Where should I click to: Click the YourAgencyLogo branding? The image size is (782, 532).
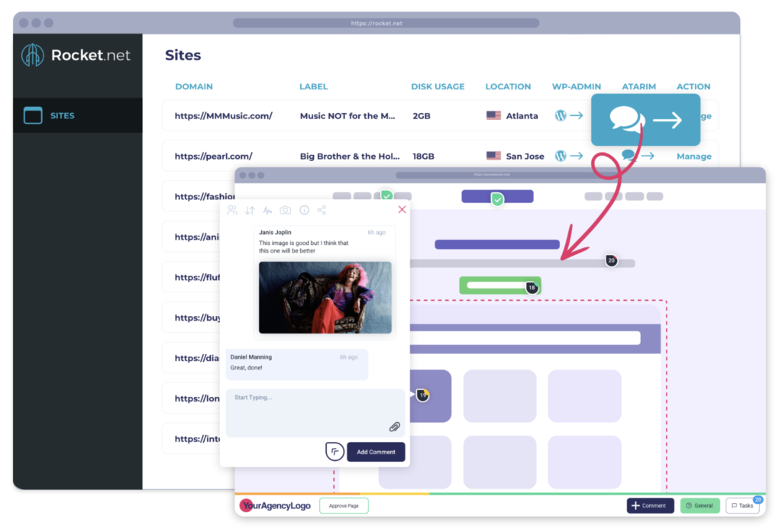pyautogui.click(x=275, y=505)
